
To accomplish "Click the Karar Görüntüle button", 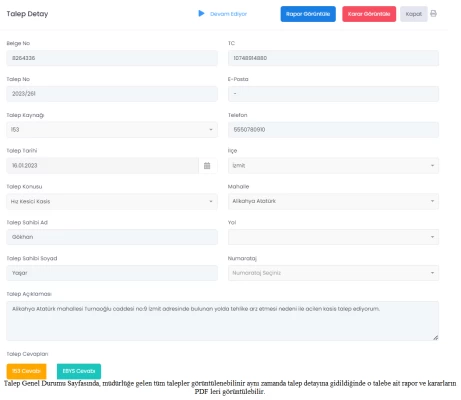I will [x=369, y=14].
